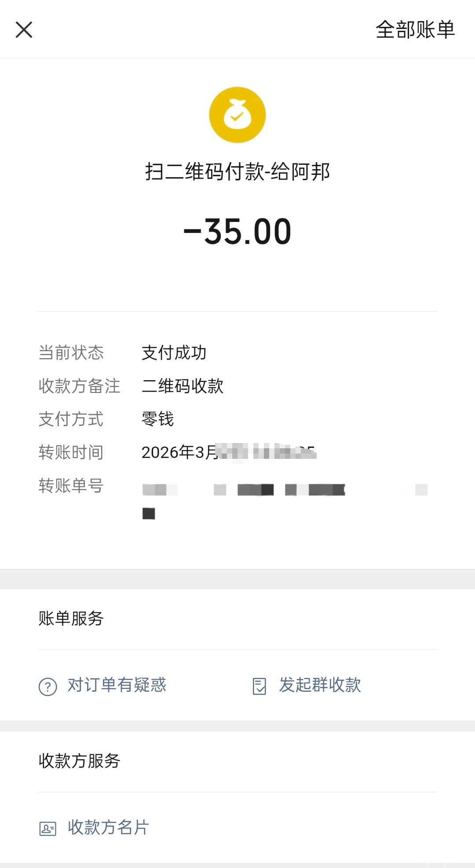Open 全部账单 in the top right

click(x=415, y=30)
